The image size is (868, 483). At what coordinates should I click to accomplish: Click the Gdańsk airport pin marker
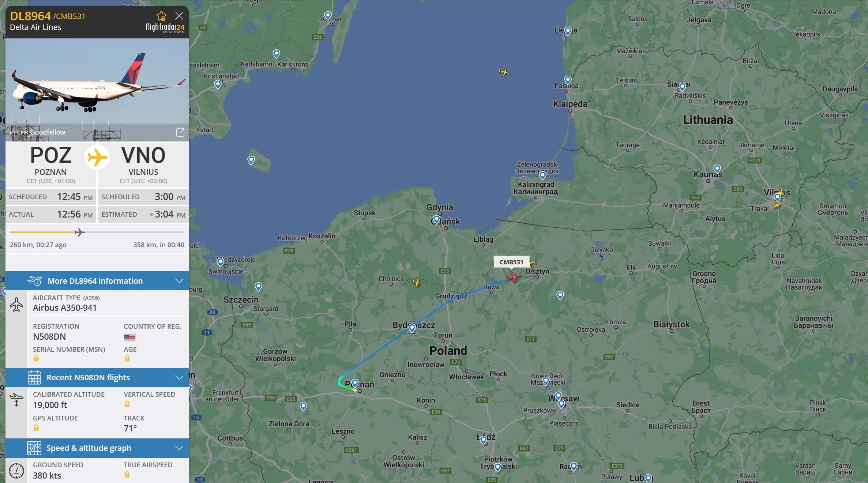(436, 219)
